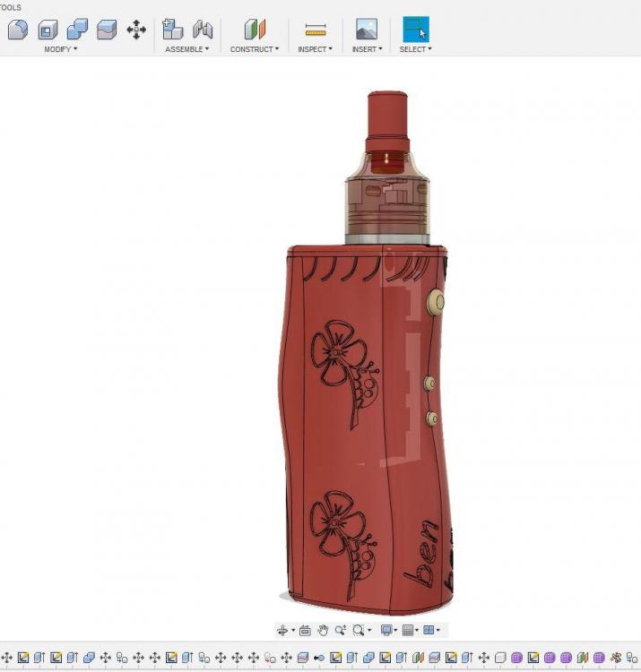
Task: Click the Offset Plane construct icon
Action: point(255,30)
